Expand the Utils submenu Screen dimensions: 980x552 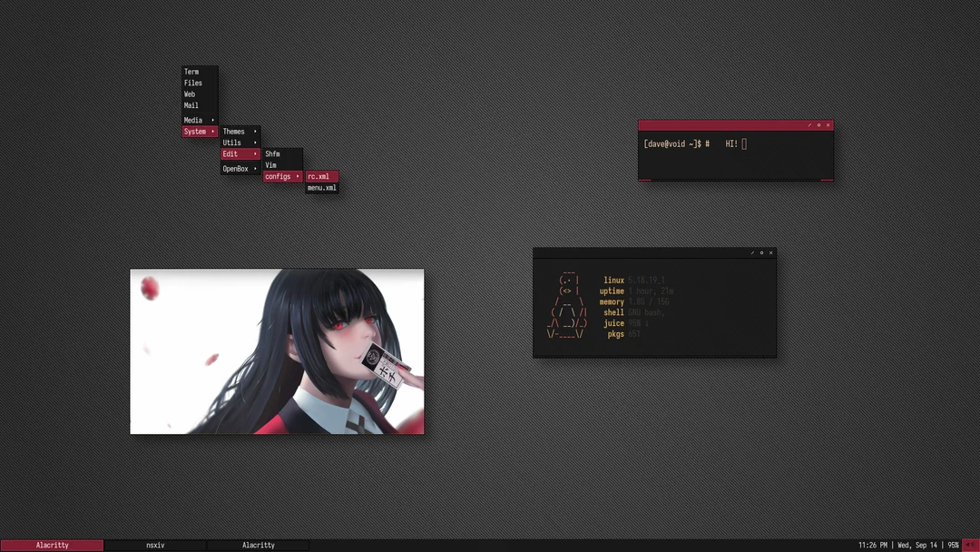[x=233, y=142]
